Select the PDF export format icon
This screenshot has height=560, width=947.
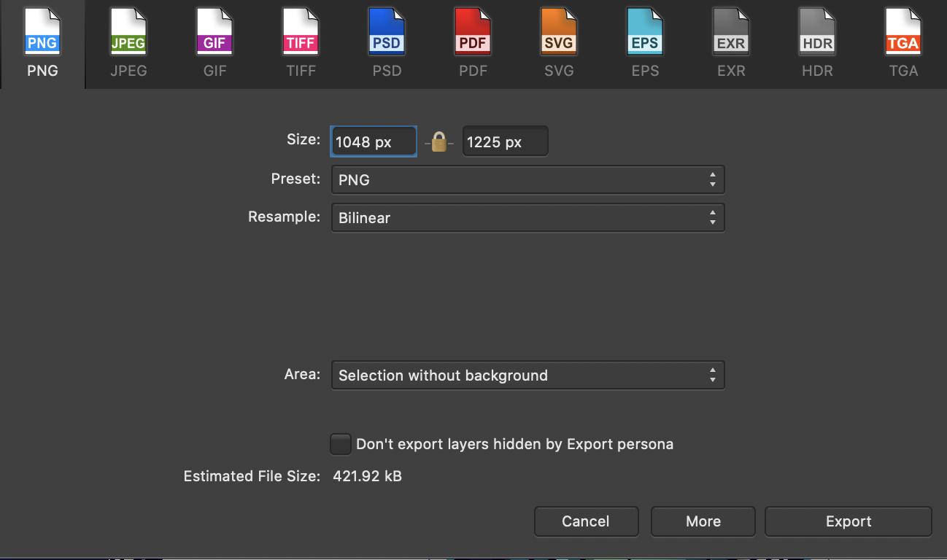[x=473, y=34]
